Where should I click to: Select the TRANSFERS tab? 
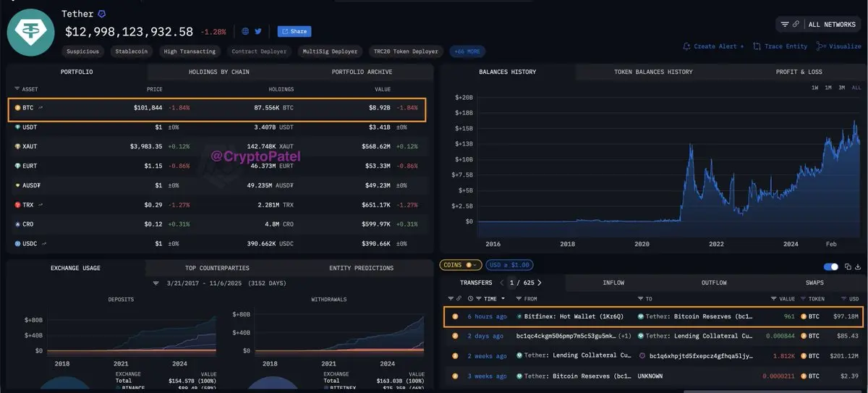(x=476, y=282)
